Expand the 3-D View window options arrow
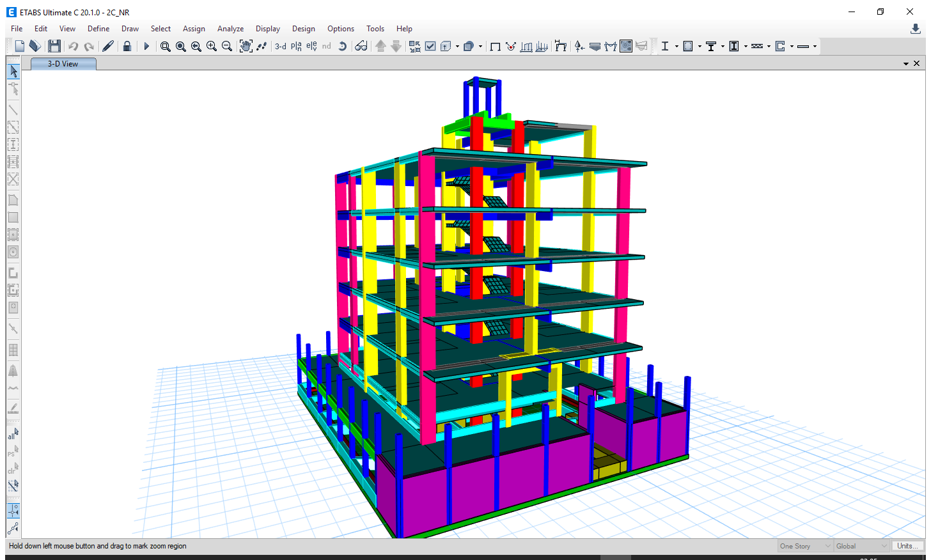Viewport: 931px width, 560px height. (906, 64)
